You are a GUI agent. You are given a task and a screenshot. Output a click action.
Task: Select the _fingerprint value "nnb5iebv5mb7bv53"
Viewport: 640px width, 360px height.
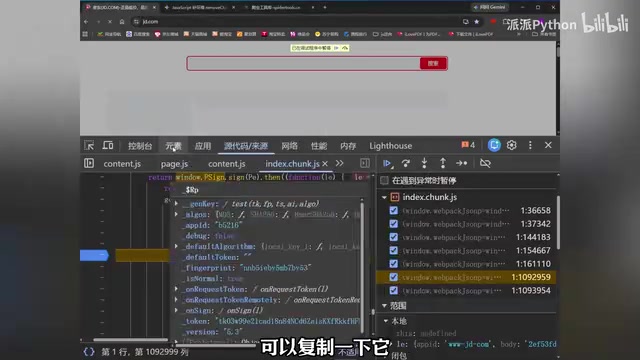tap(276, 268)
